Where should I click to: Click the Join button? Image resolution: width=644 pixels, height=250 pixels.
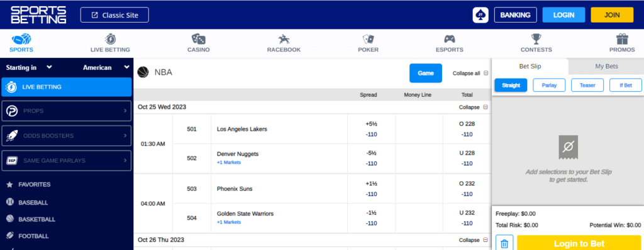[612, 15]
